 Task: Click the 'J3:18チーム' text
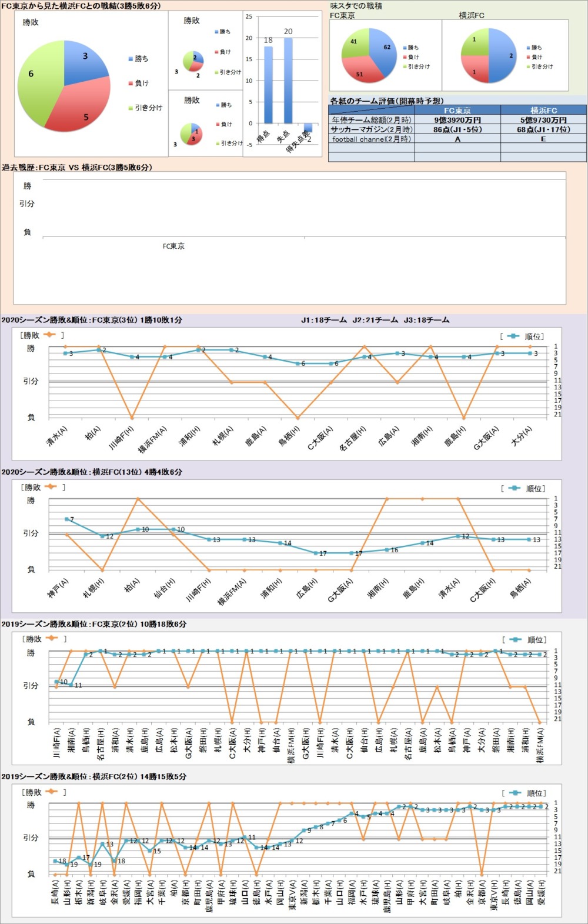click(x=426, y=320)
